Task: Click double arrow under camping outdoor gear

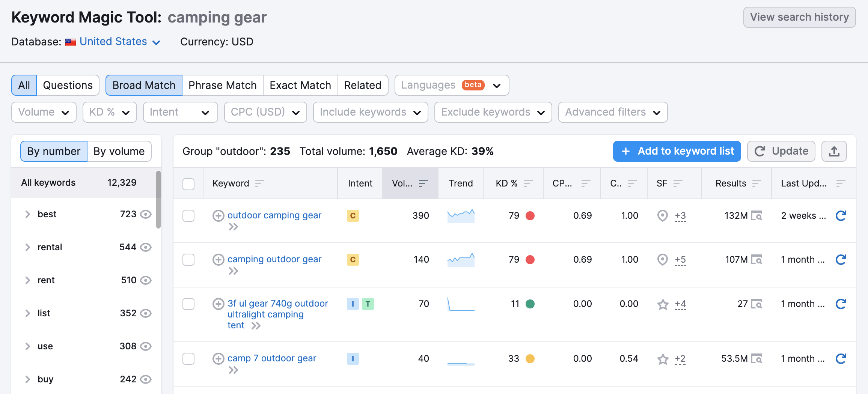Action: click(234, 271)
